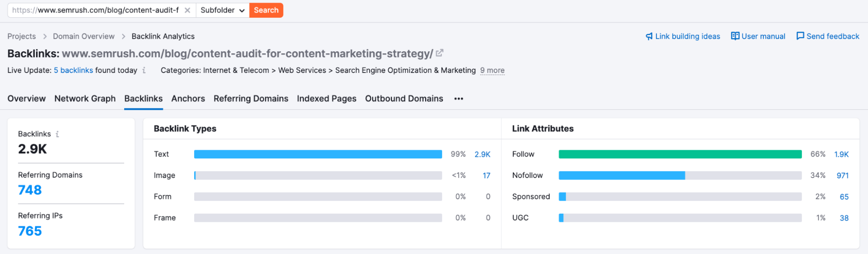Open the external link icon beside the URL title
Viewport: 868px width, 254px height.
[x=439, y=53]
